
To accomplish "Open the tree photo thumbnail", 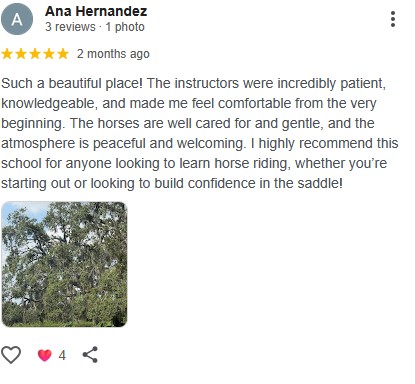I will pyautogui.click(x=64, y=264).
